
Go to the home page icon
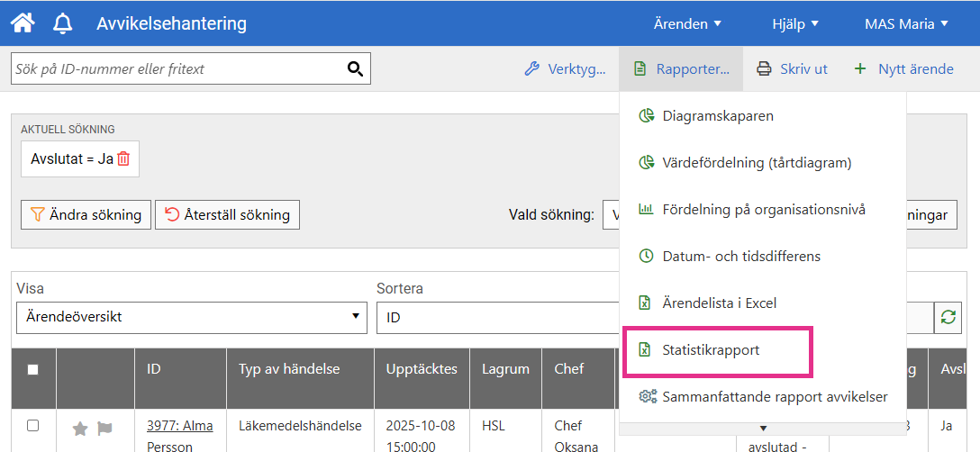(23, 23)
